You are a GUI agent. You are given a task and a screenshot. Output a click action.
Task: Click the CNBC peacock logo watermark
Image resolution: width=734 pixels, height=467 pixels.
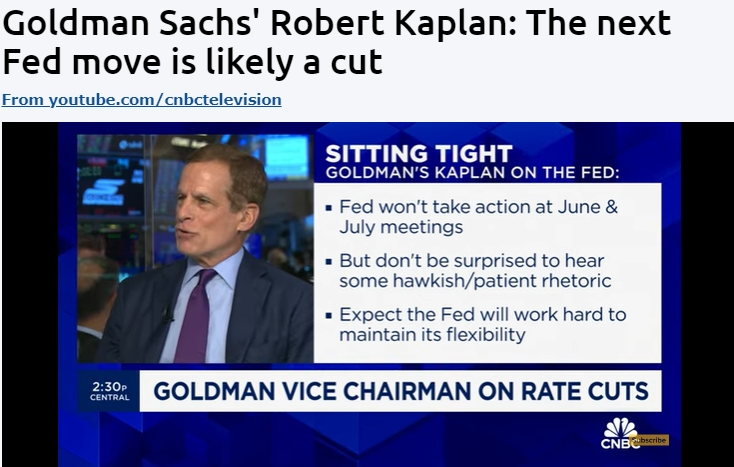pyautogui.click(x=619, y=433)
